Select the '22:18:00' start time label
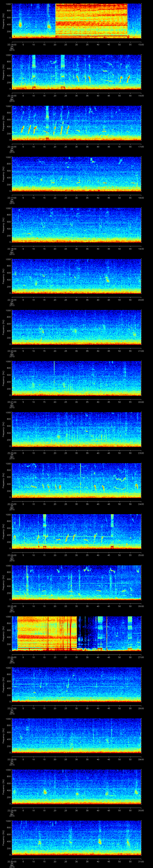153x868 pixels. tap(12, 249)
